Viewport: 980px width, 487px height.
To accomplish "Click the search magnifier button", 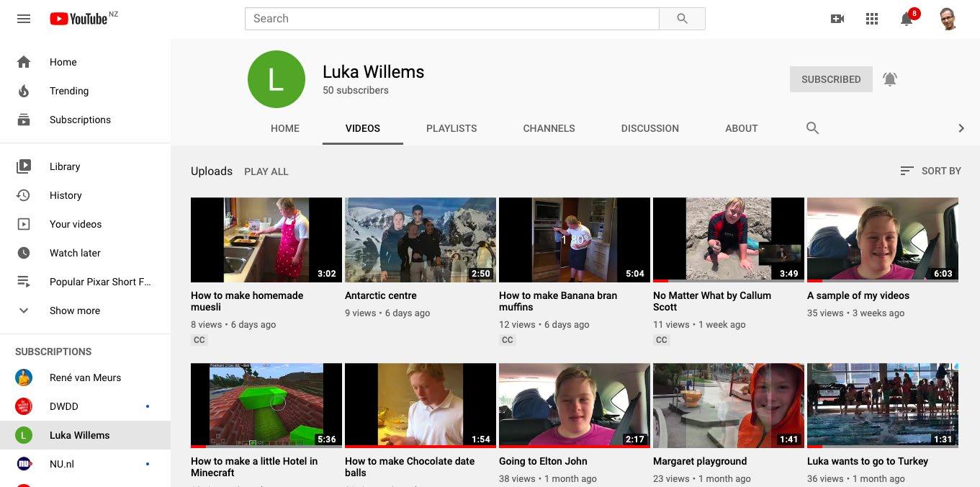I will (x=682, y=19).
